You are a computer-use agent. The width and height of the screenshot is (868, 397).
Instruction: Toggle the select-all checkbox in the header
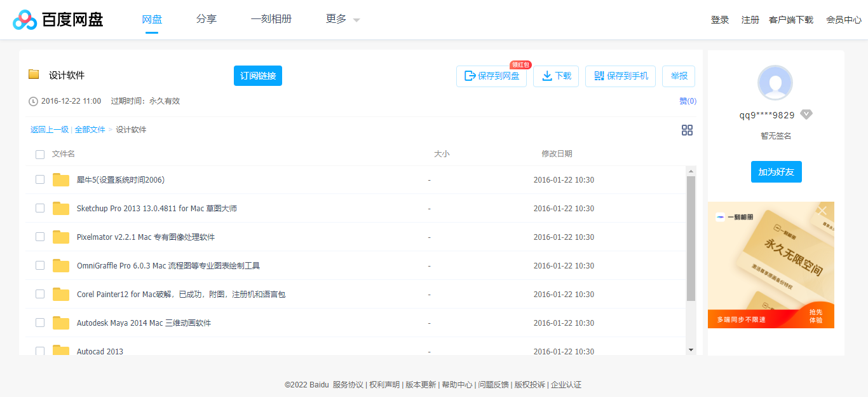coord(40,154)
